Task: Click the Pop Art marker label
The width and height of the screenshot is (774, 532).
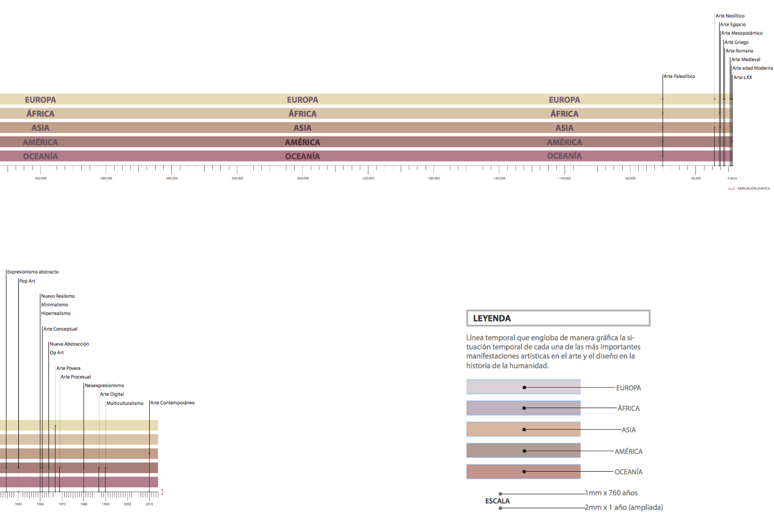Action: click(27, 281)
